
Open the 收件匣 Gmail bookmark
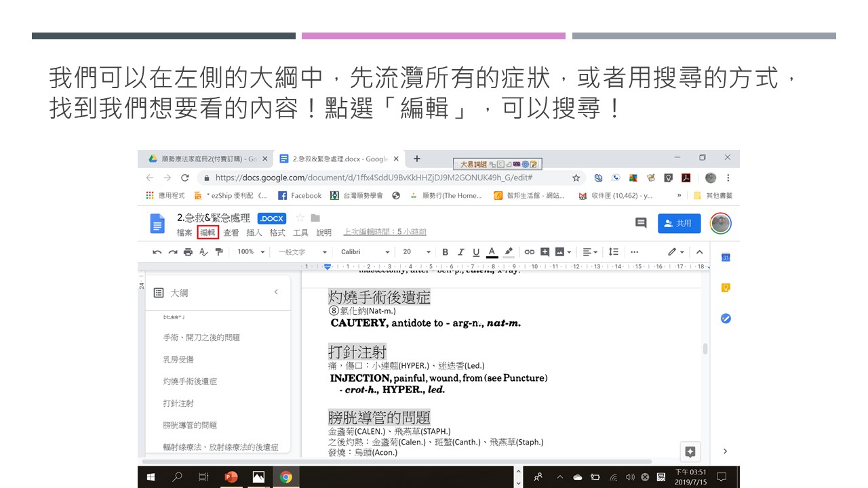616,195
